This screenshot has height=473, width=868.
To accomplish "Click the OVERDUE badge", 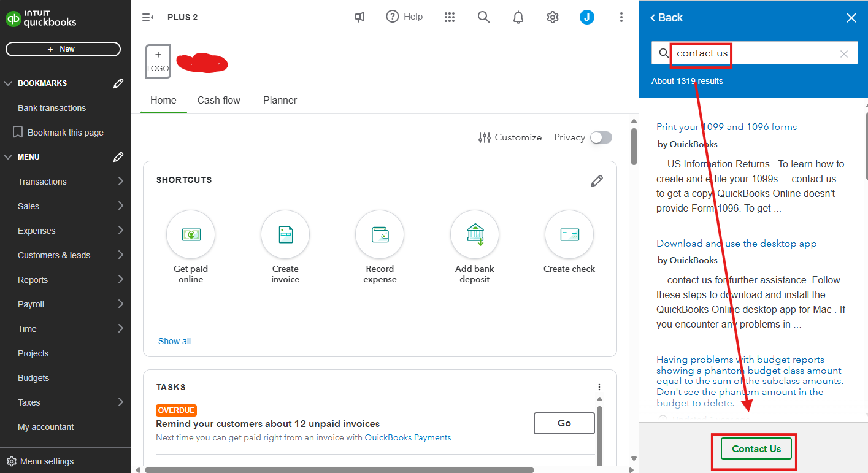I will click(x=177, y=410).
